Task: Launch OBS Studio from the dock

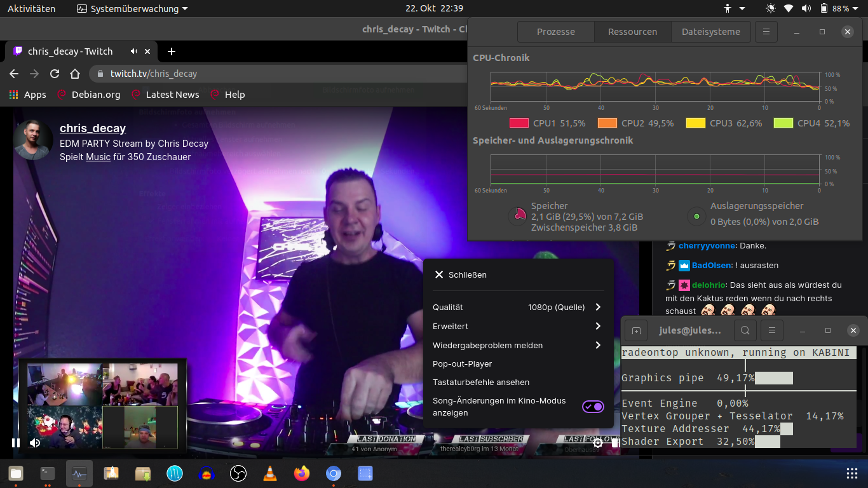Action: click(x=238, y=473)
